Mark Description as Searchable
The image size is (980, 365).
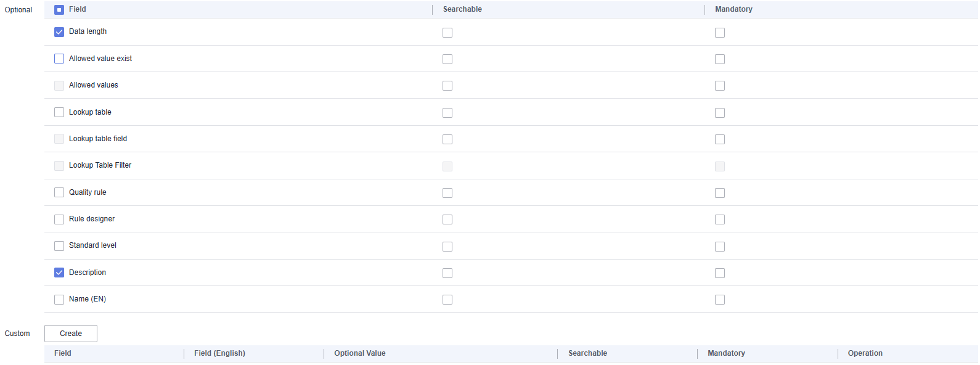447,273
